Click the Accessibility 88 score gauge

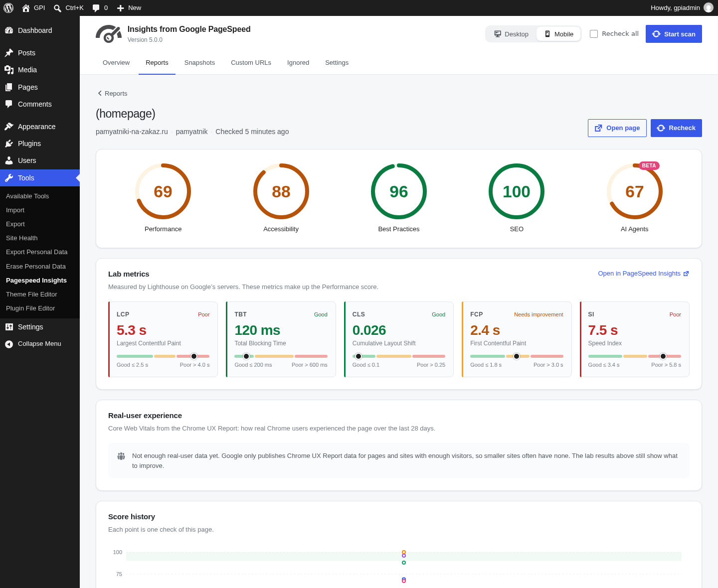281,191
